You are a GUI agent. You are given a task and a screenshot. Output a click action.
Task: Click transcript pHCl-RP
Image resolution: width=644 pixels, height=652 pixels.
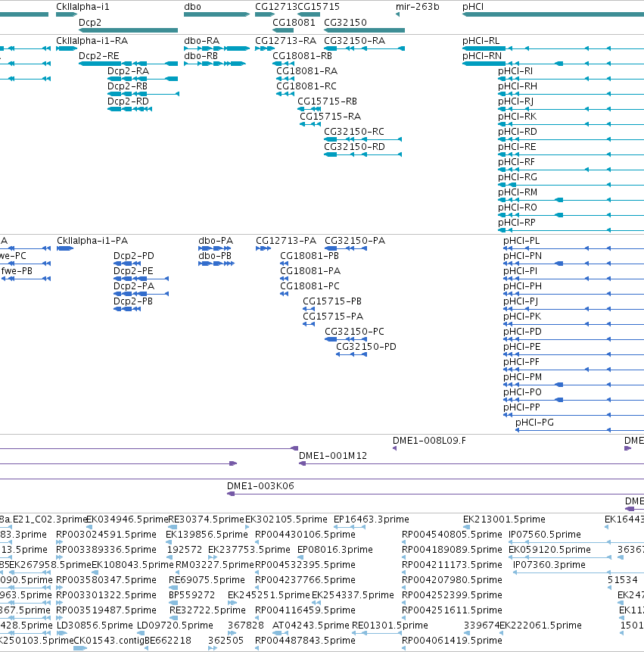[x=517, y=223]
